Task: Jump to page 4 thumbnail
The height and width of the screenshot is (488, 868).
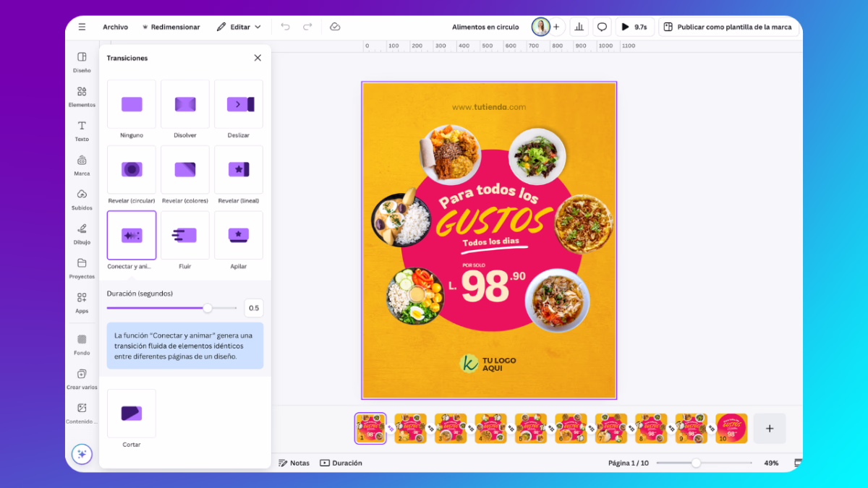Action: click(x=490, y=428)
